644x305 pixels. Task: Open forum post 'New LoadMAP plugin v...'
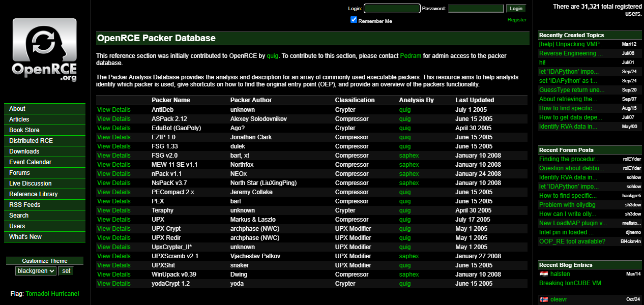573,223
